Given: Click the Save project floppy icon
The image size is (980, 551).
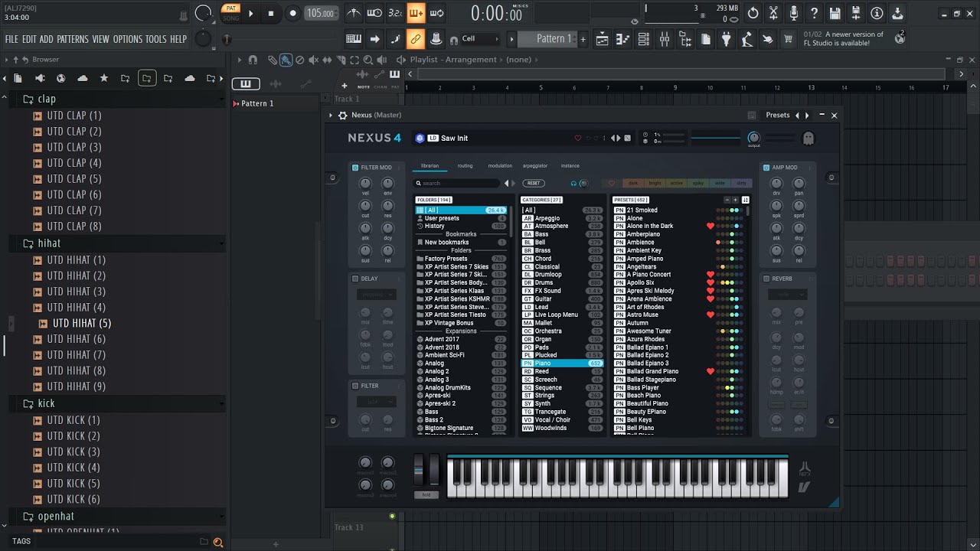Looking at the screenshot, I should [835, 13].
